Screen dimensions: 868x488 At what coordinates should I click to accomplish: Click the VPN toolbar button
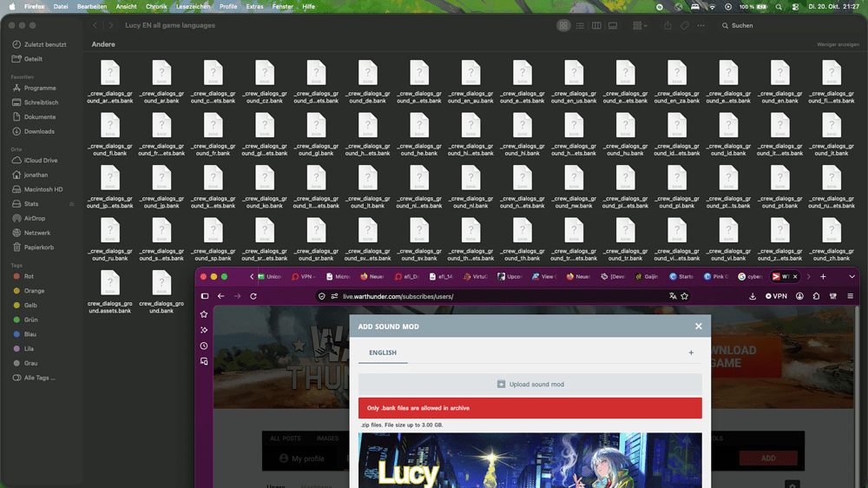pos(776,296)
